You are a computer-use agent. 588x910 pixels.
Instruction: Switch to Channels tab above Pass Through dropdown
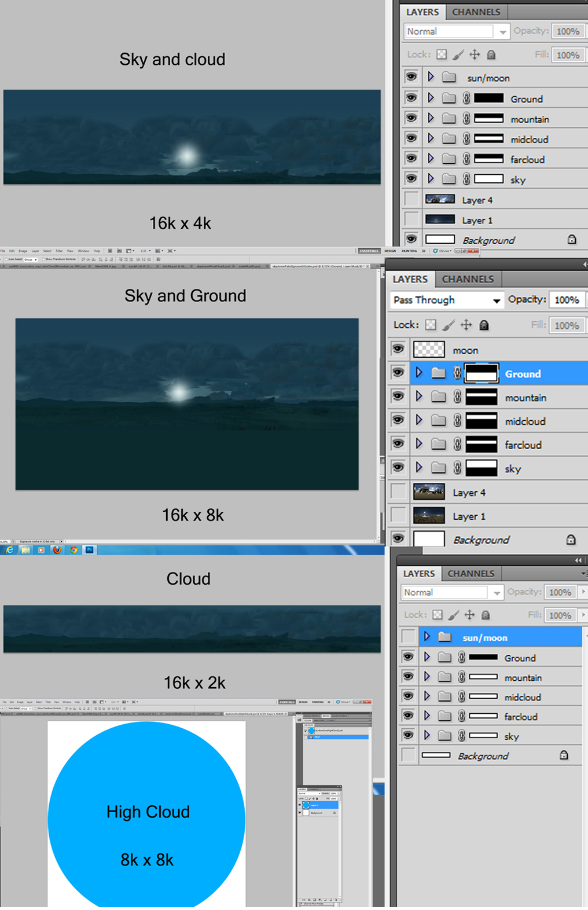pyautogui.click(x=468, y=279)
